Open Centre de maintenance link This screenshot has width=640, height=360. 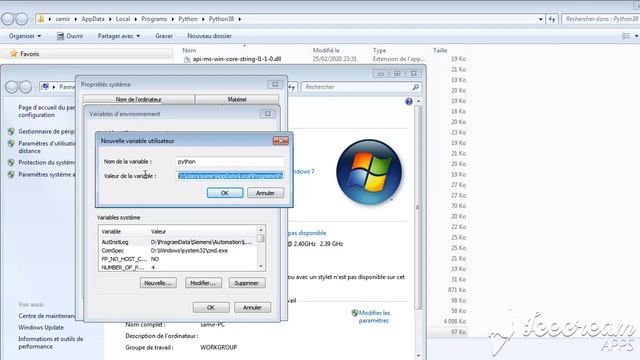tap(47, 316)
